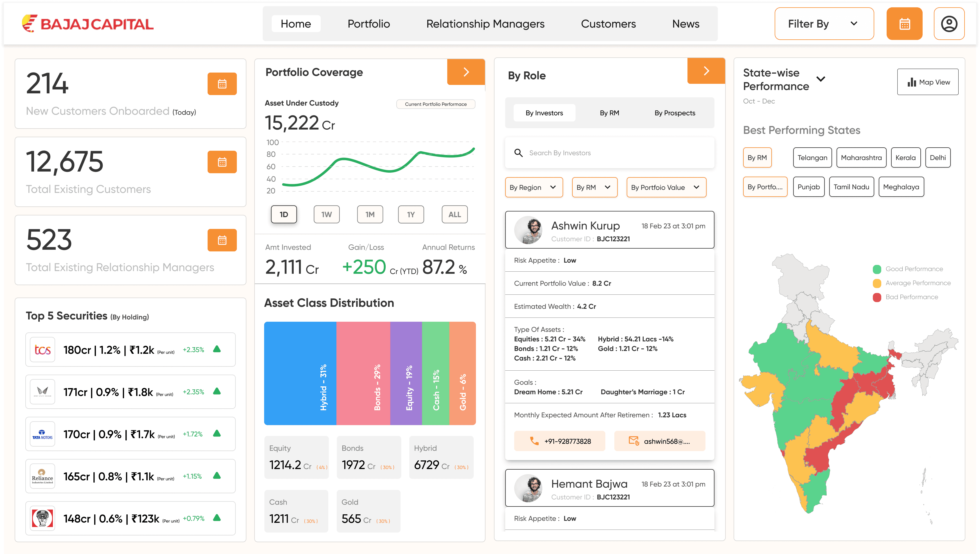980x554 pixels.
Task: Click the Map View button
Action: coord(927,82)
